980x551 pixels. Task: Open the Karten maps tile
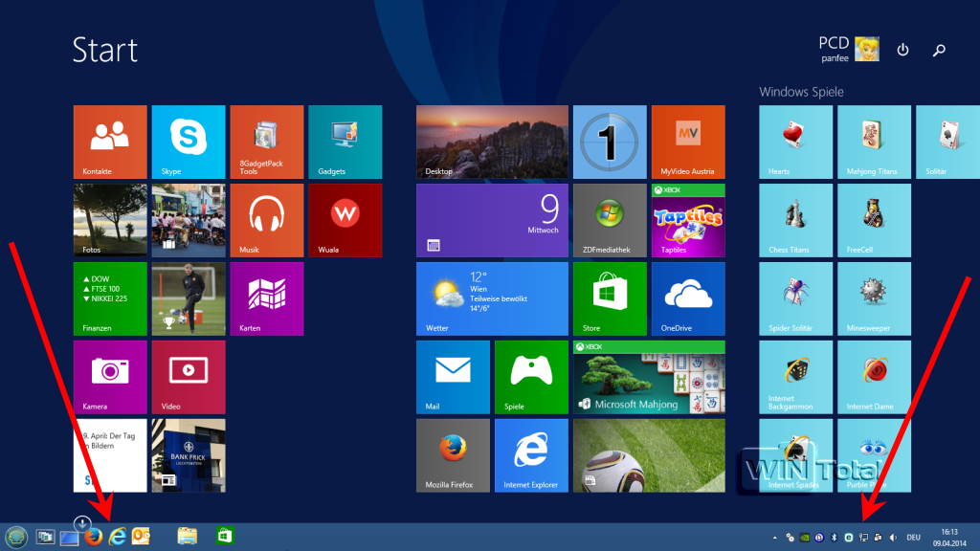coord(267,298)
